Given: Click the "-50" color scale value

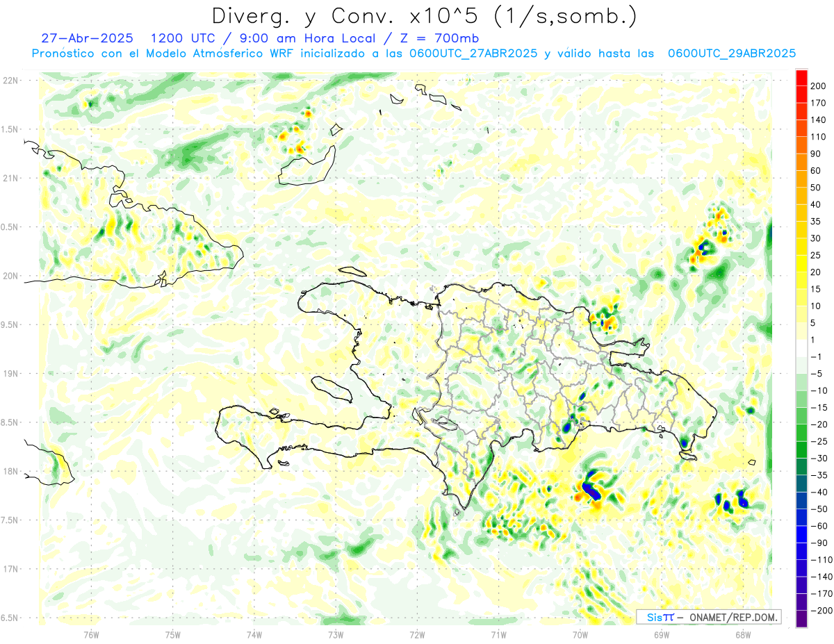Looking at the screenshot, I should (x=818, y=509).
